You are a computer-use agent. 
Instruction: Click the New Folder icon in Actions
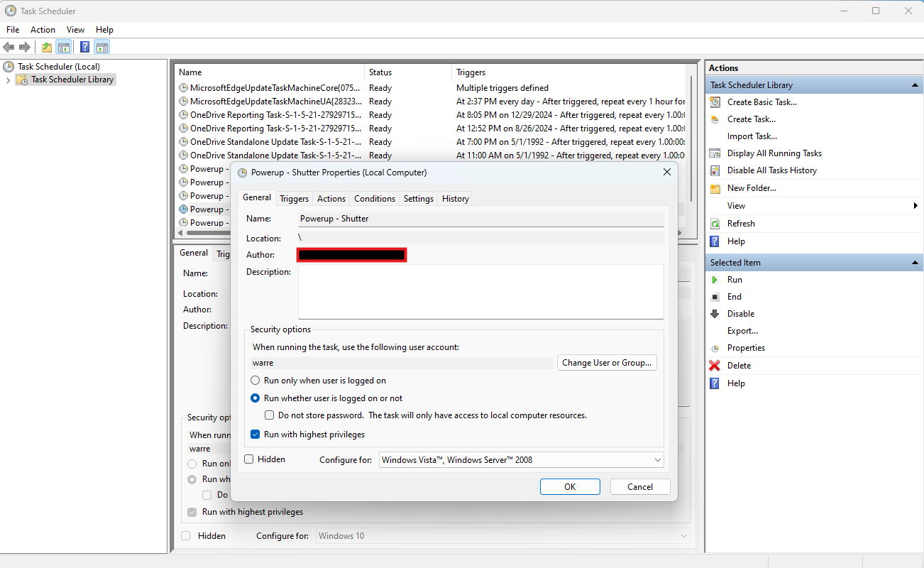pyautogui.click(x=715, y=188)
